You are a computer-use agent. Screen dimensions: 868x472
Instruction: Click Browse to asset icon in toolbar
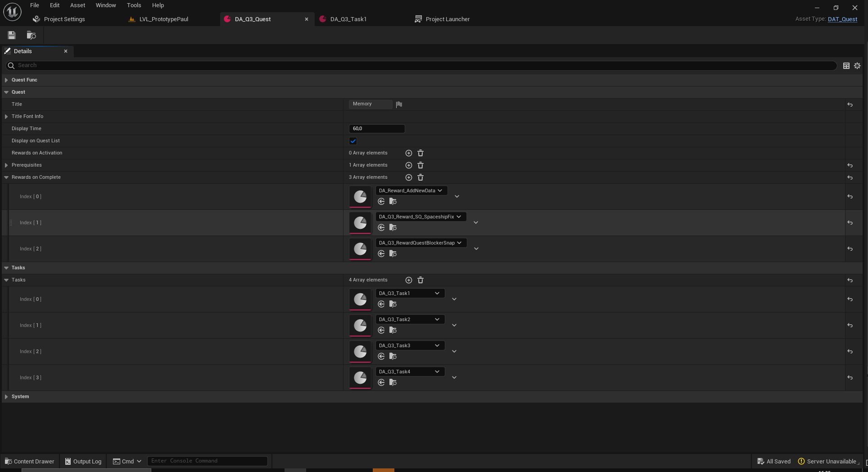(31, 35)
